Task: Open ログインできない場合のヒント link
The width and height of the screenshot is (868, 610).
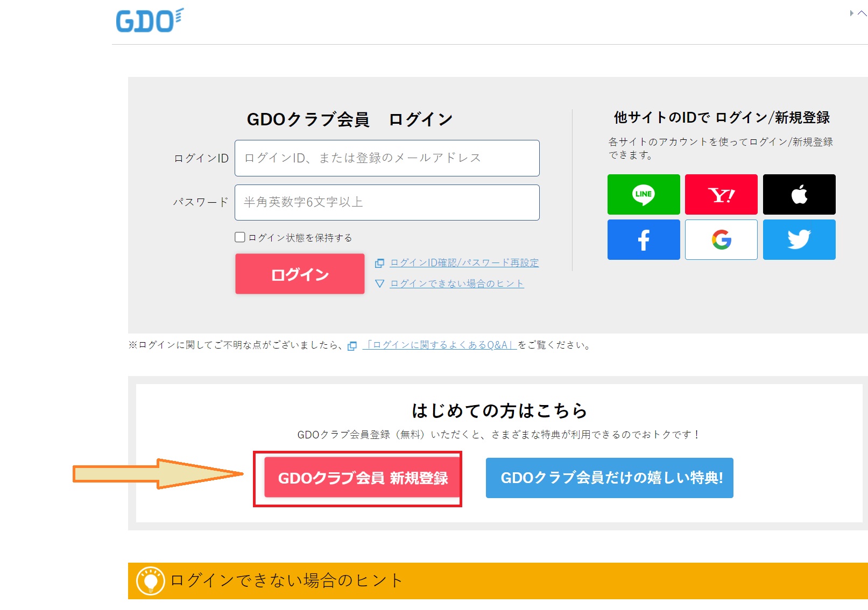Action: [x=457, y=283]
